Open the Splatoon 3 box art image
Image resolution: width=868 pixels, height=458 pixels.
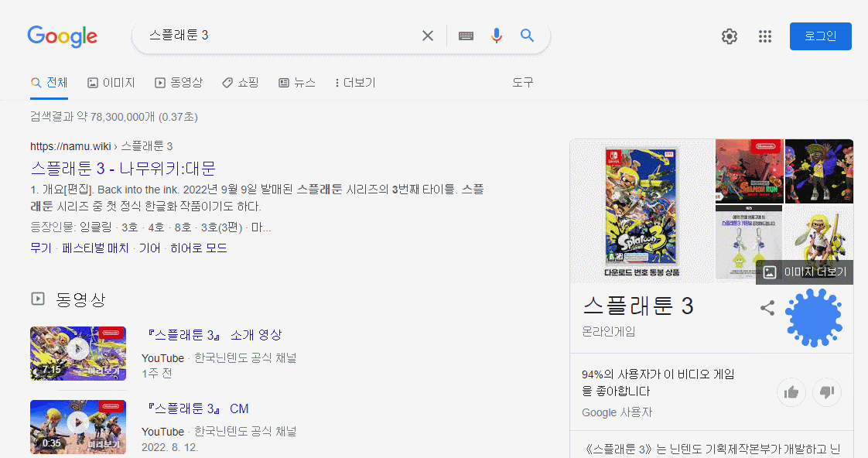(641, 210)
